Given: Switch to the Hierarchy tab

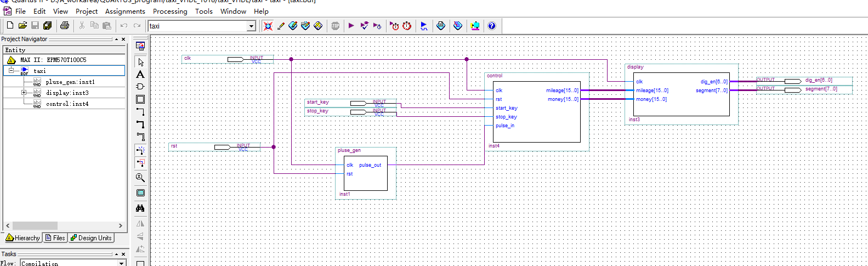Looking at the screenshot, I should 23,238.
